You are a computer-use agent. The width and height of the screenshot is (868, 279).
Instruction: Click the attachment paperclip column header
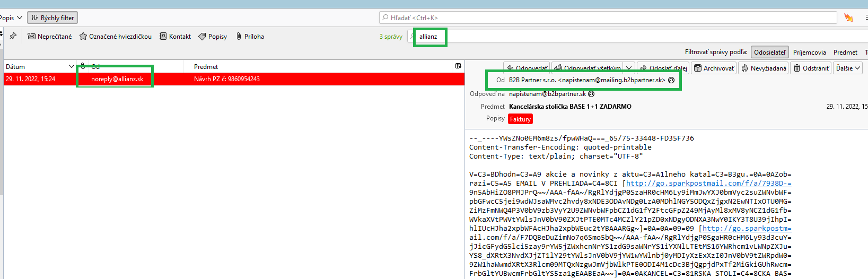83,66
